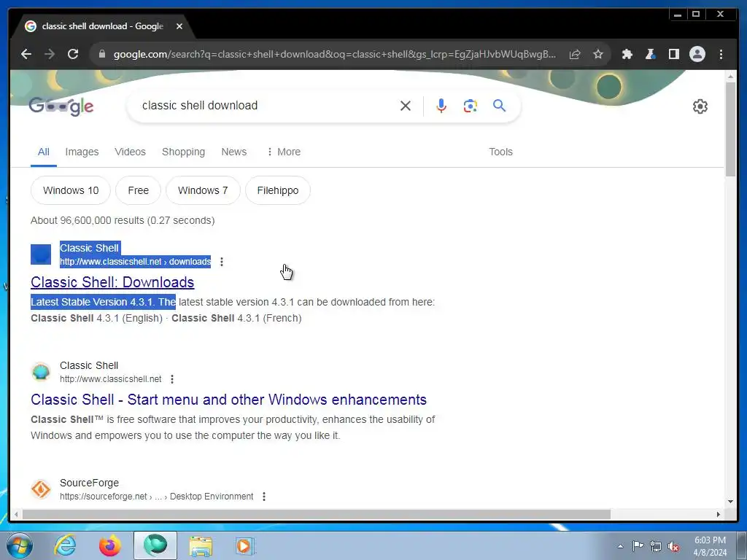Screen dimensions: 747x560
Task: Open the Chrome Labs flask icon
Action: point(650,54)
